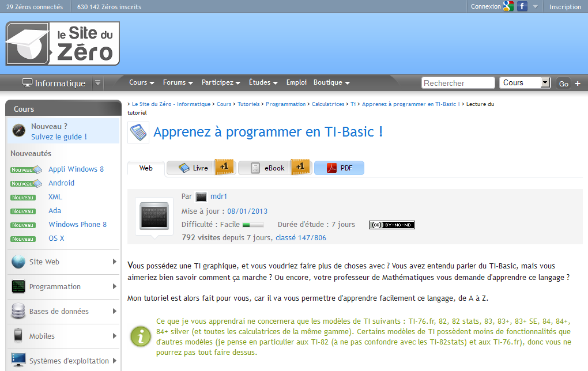
Task: Expand the Mobiles category arrow
Action: [114, 336]
